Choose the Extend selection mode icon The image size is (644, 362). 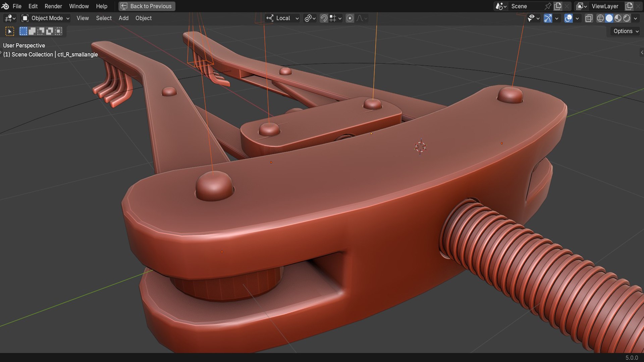tap(32, 31)
